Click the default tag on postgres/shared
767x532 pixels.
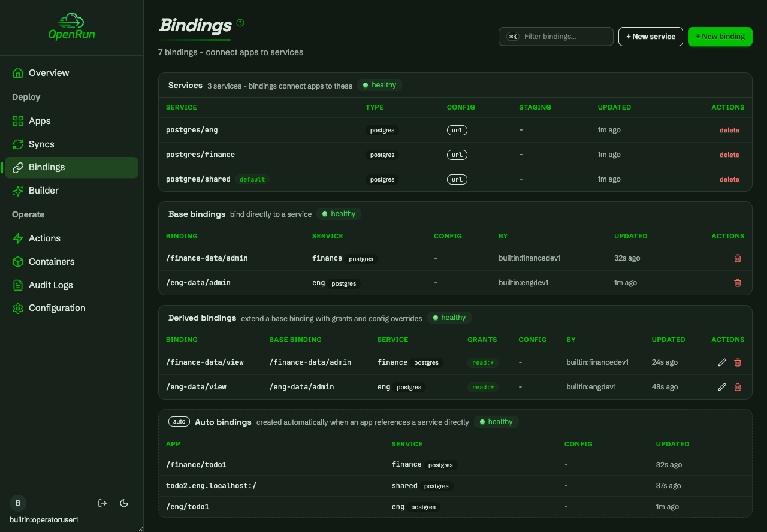click(252, 179)
